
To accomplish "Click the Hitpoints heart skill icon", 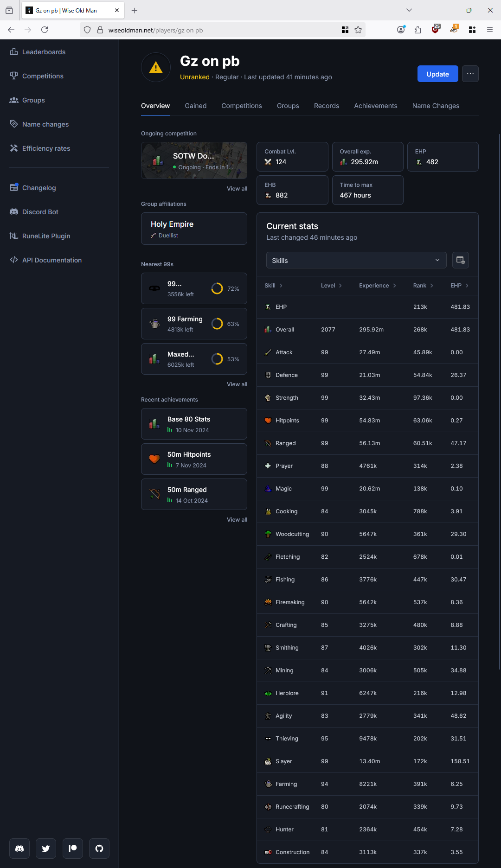I will tap(268, 421).
